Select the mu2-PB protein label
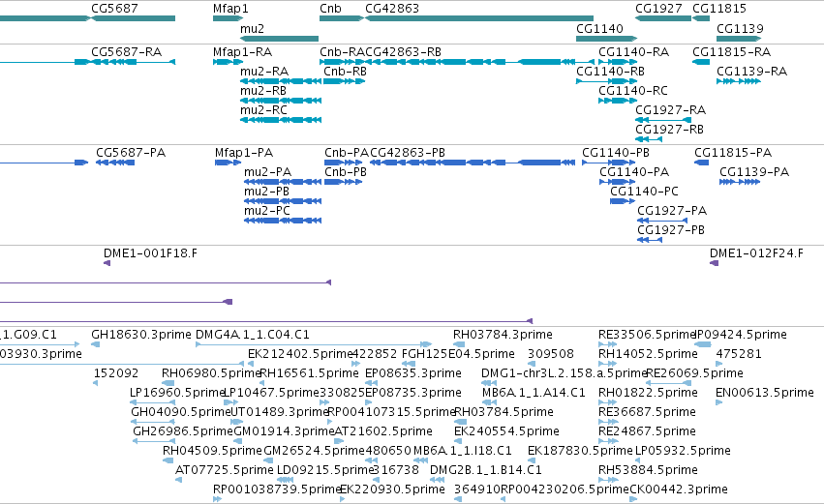The height and width of the screenshot is (504, 824). click(266, 192)
